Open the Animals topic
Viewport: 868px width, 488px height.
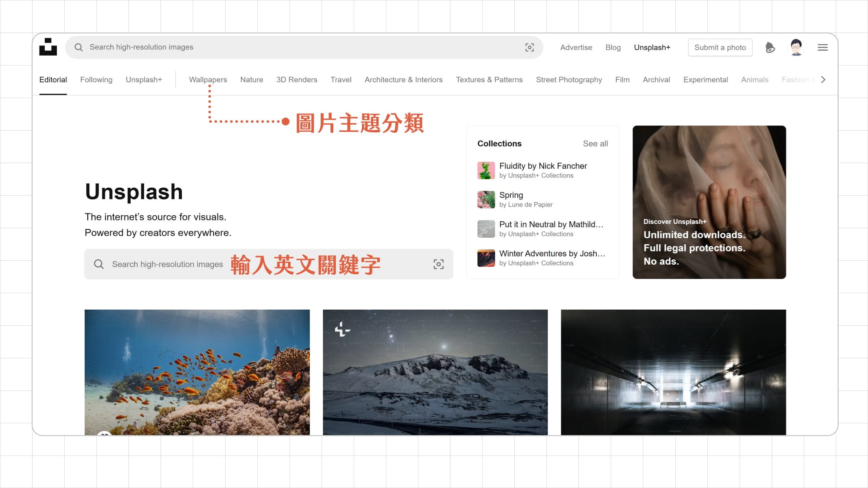pyautogui.click(x=755, y=80)
